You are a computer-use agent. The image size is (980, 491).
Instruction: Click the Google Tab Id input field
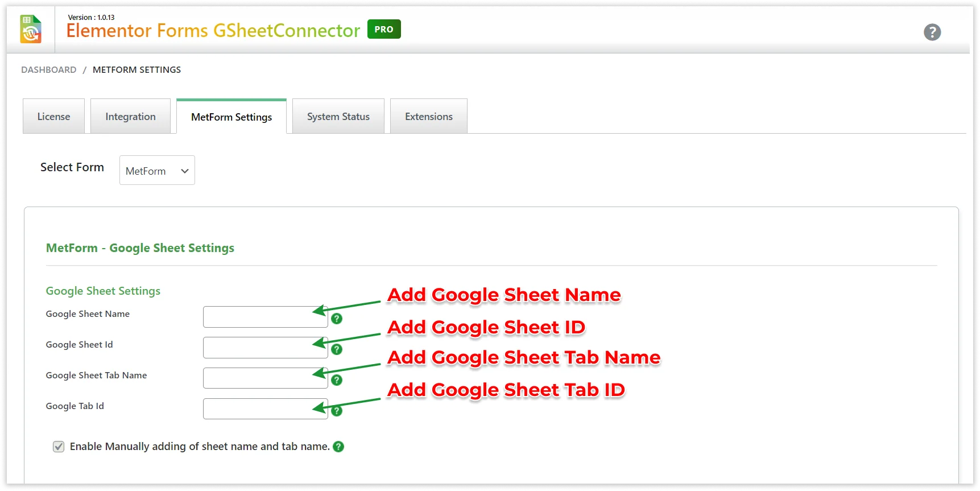[259, 409]
